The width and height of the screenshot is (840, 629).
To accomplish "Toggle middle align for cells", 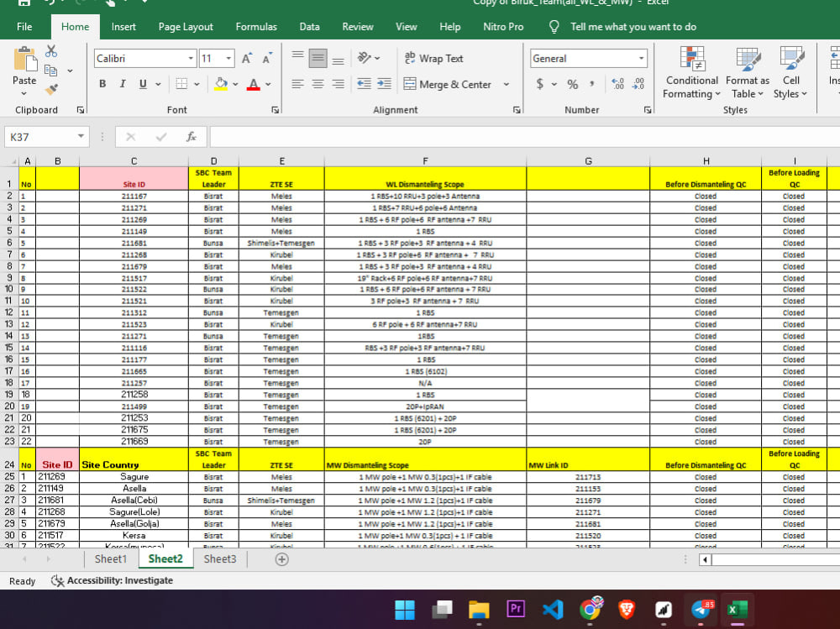I will coord(318,58).
